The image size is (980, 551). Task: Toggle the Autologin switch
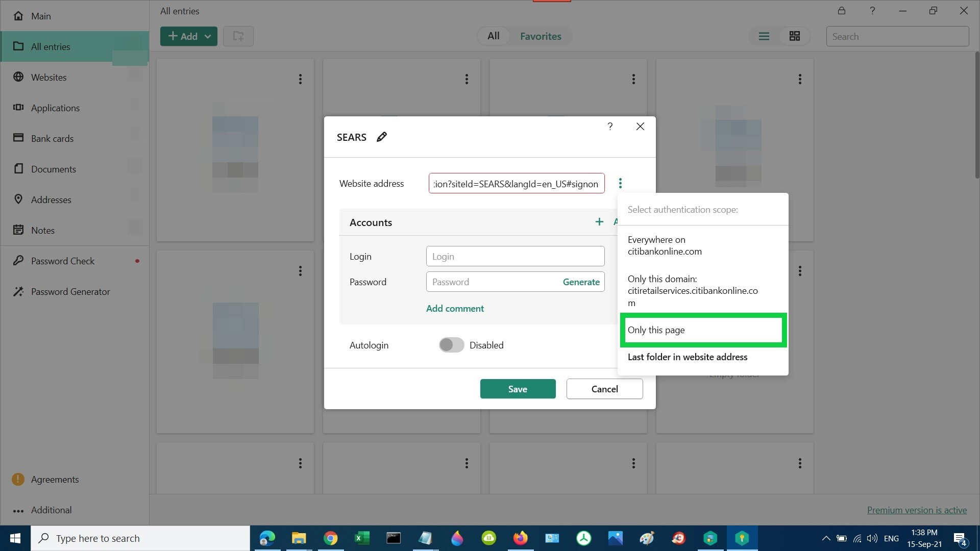[x=451, y=345]
